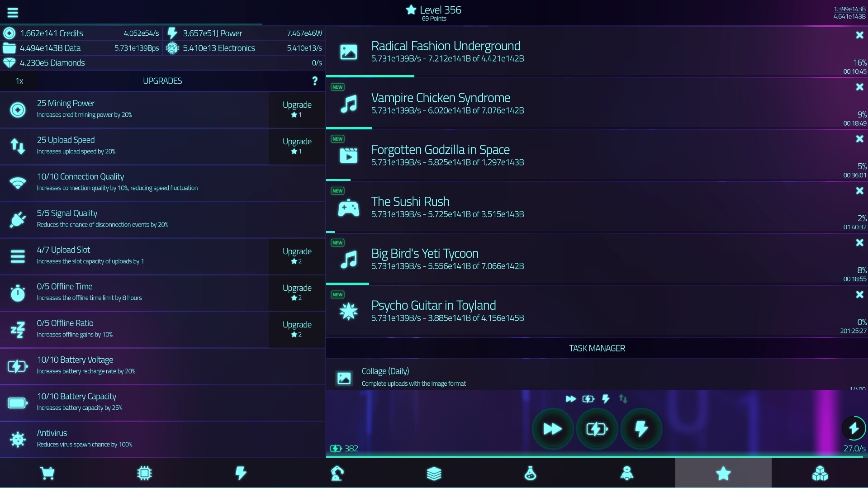Switch to the star level tab
The width and height of the screenshot is (868, 488).
pos(723,473)
